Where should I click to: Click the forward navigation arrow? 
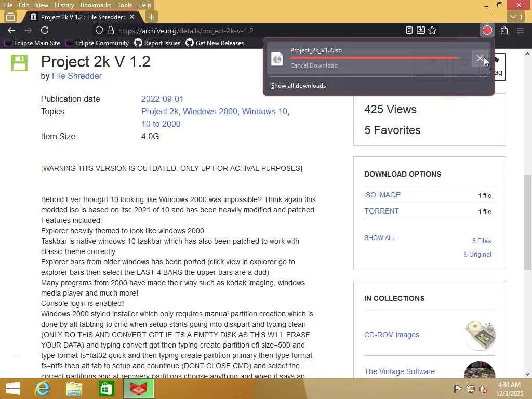28,31
